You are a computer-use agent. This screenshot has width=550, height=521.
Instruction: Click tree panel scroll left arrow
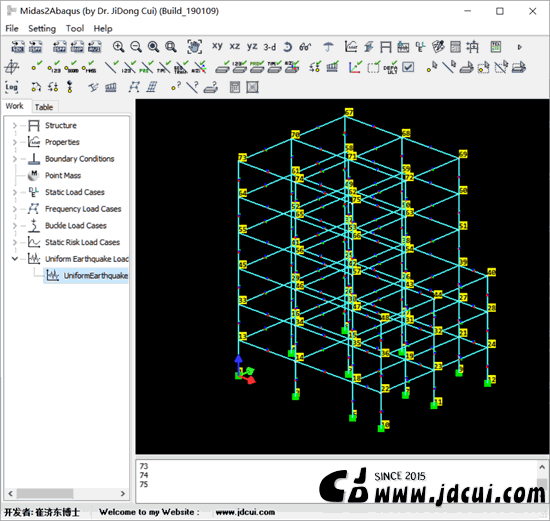(x=11, y=494)
